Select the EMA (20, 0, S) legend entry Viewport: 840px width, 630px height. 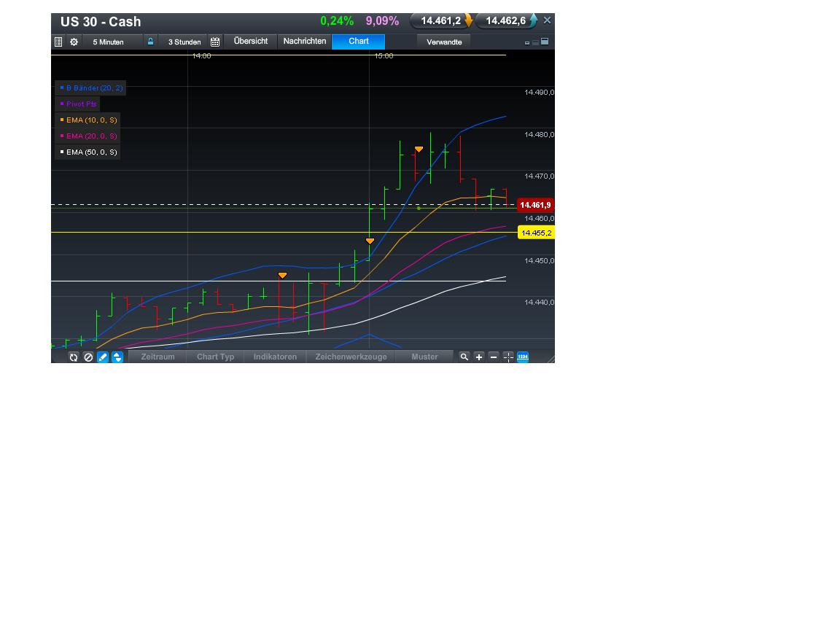[x=87, y=136]
